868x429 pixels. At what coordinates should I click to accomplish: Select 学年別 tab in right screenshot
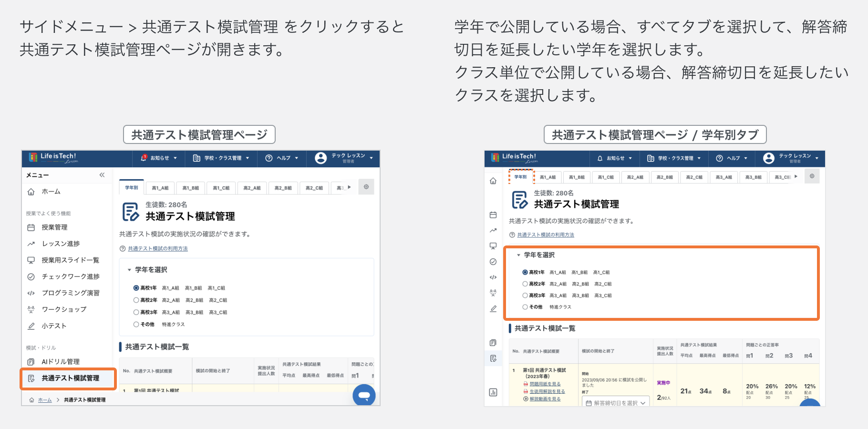point(521,177)
